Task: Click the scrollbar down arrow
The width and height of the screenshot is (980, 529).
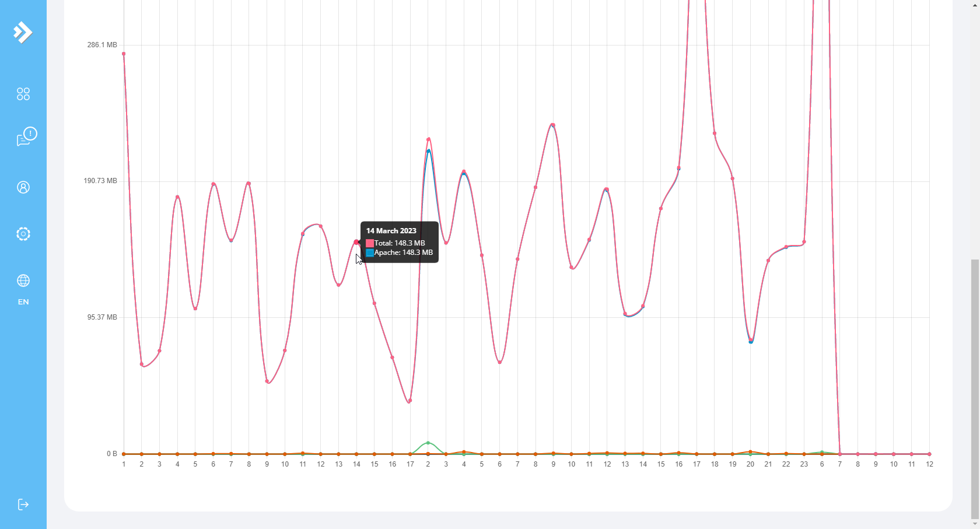Action: tap(975, 524)
